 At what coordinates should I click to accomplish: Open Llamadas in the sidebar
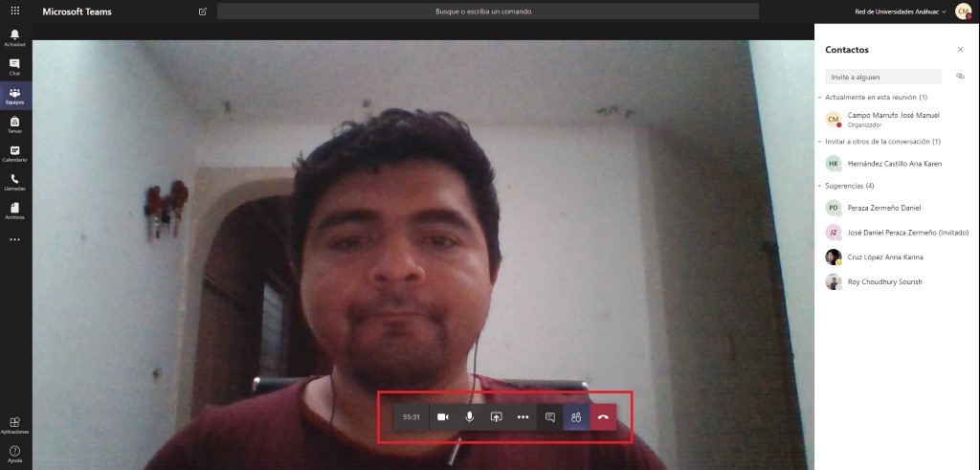click(14, 182)
